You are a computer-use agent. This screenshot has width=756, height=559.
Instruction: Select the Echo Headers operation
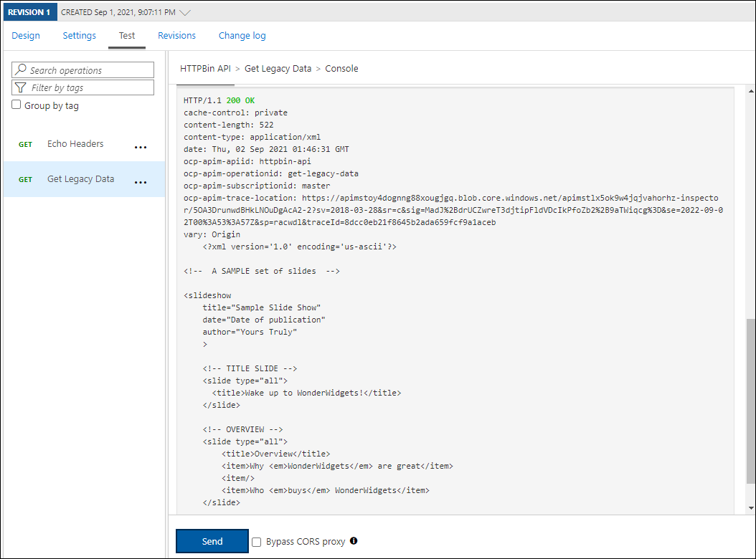point(75,144)
